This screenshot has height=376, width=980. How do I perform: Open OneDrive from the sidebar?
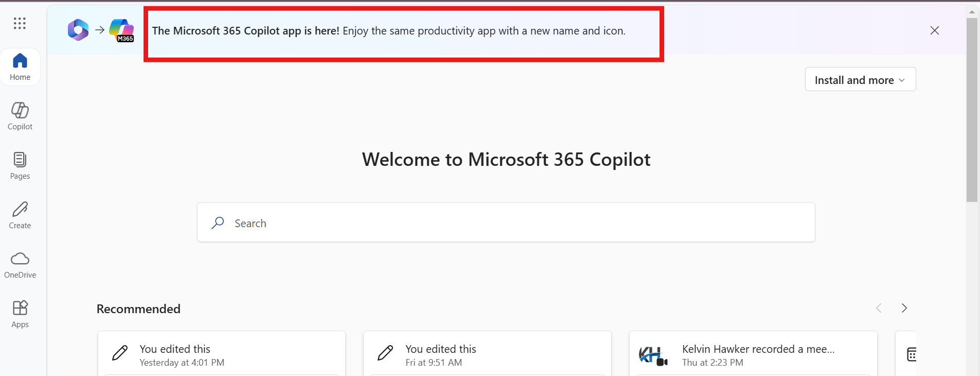point(20,265)
